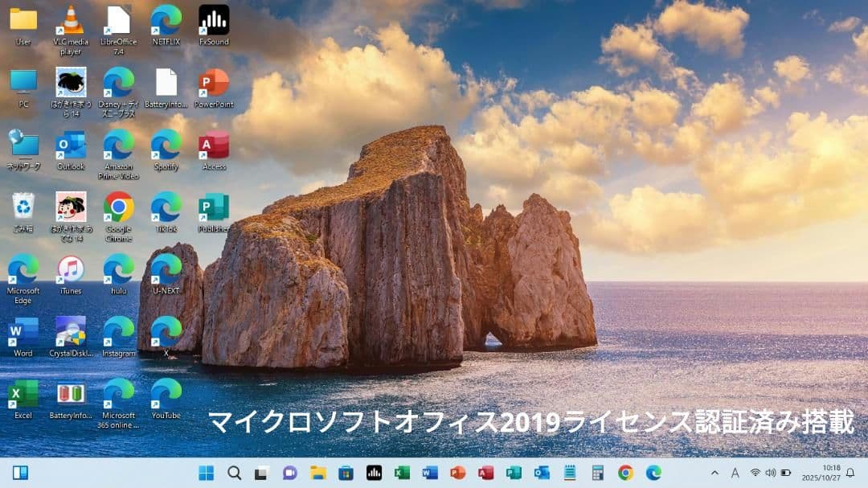This screenshot has width=868, height=488.
Task: Toggle Wi-Fi from the system tray
Action: click(755, 473)
